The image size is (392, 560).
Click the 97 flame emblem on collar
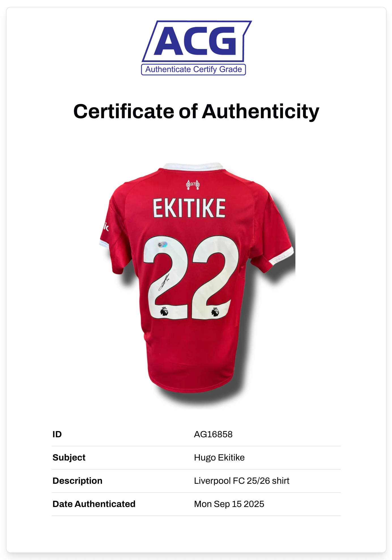193,184
